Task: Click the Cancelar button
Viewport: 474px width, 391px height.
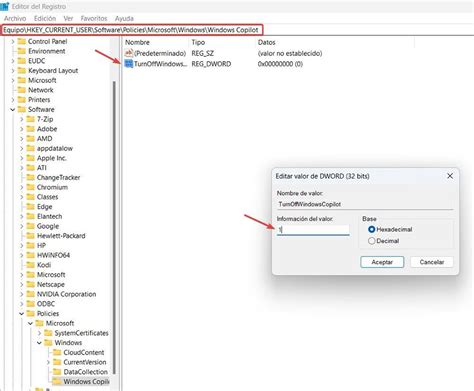Action: (x=432, y=262)
